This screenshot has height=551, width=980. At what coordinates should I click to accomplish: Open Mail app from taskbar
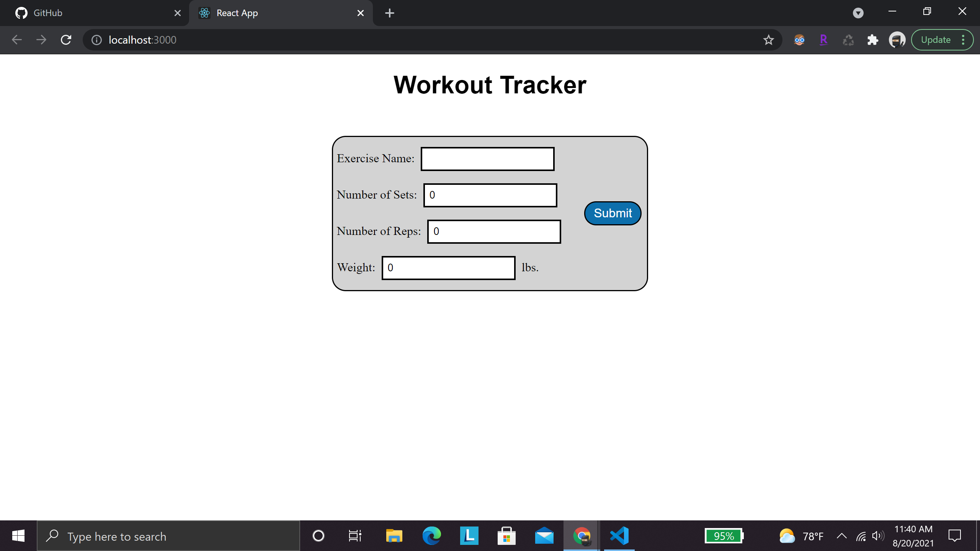point(544,536)
